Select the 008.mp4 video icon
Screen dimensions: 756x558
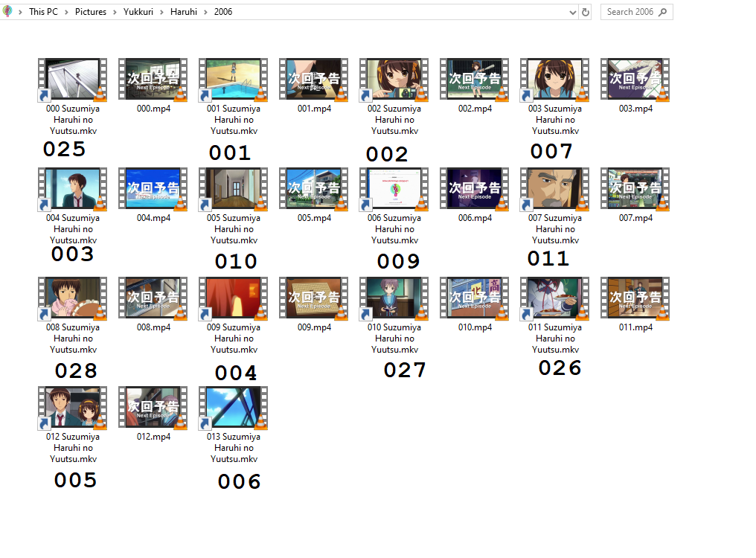click(x=153, y=298)
